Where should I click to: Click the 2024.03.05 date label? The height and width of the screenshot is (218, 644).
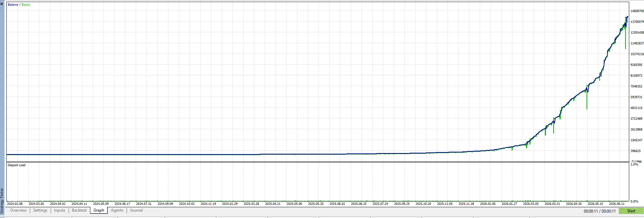pos(36,204)
